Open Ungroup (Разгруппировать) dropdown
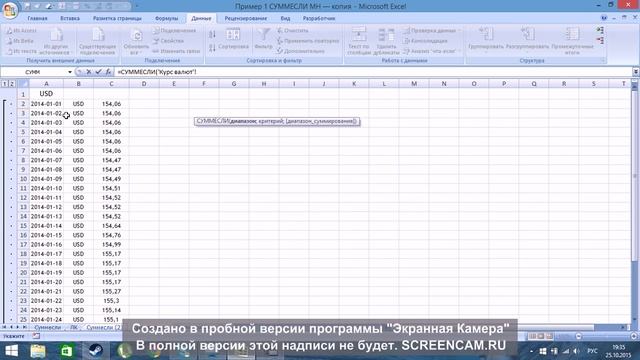The height and width of the screenshot is (360, 640). 527,41
